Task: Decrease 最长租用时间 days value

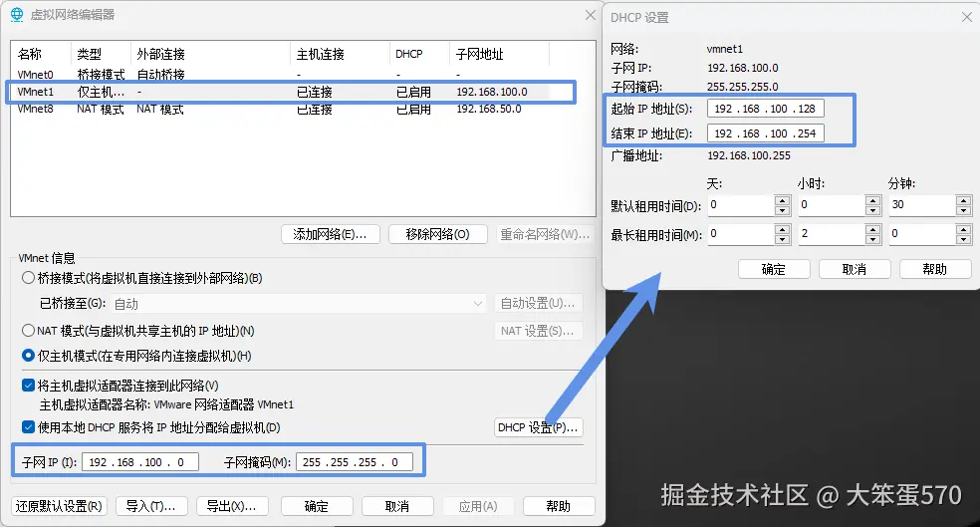Action: tap(782, 239)
